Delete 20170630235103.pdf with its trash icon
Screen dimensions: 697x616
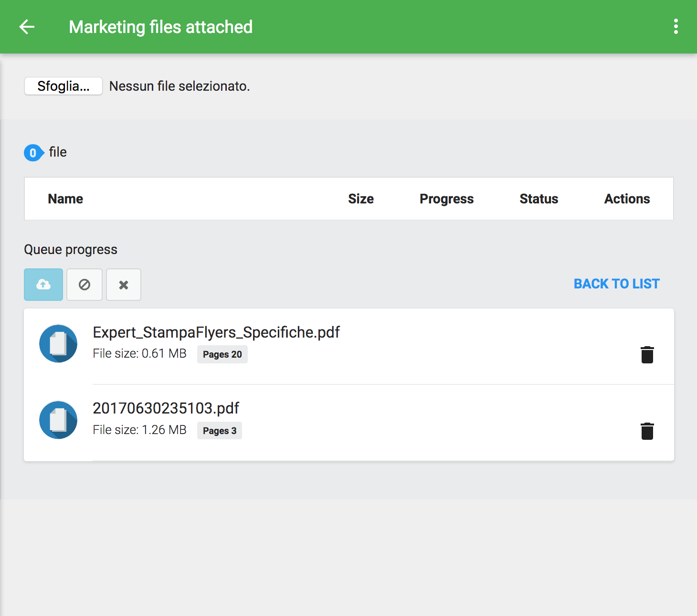click(x=647, y=431)
